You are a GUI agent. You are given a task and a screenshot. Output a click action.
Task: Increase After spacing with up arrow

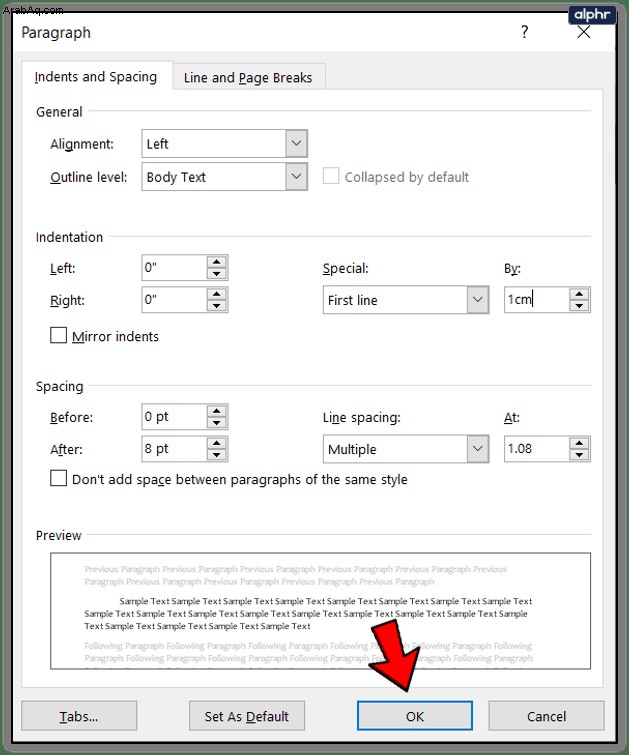[x=217, y=443]
